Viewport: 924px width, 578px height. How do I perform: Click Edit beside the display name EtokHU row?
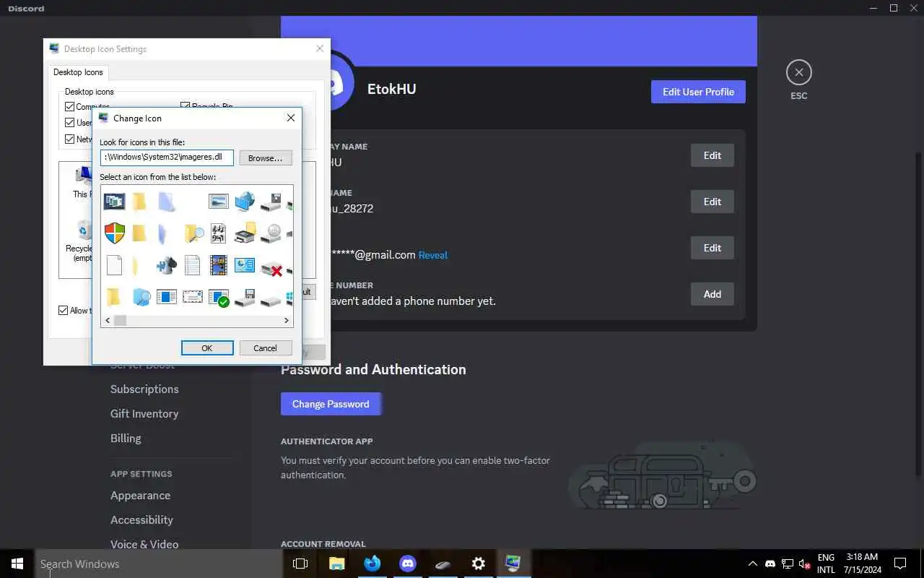click(x=712, y=155)
